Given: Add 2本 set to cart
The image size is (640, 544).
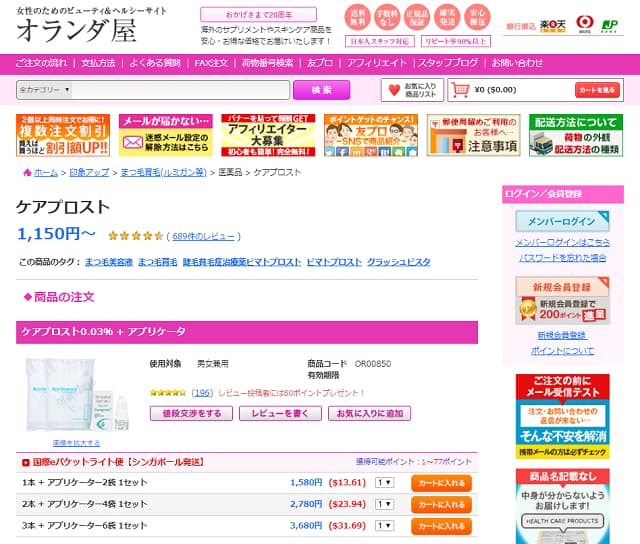Looking at the screenshot, I should point(441,505).
